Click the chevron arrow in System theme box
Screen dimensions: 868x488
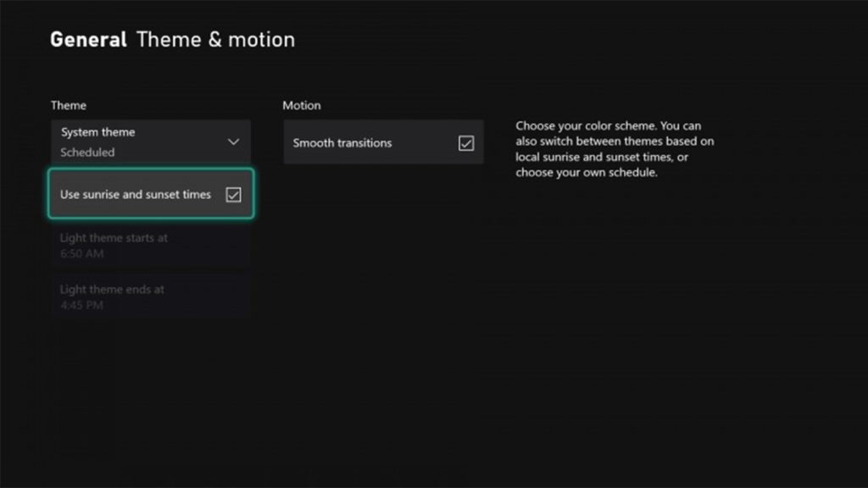234,142
